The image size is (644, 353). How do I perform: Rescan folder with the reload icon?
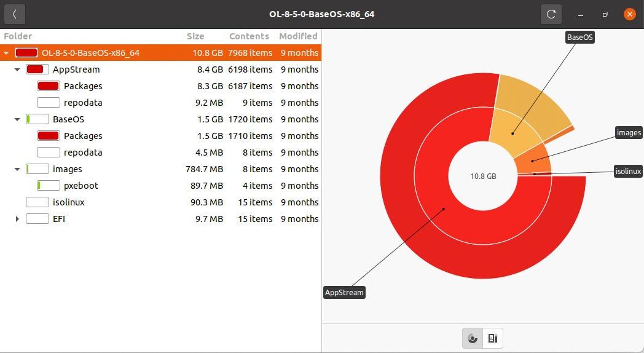[551, 14]
